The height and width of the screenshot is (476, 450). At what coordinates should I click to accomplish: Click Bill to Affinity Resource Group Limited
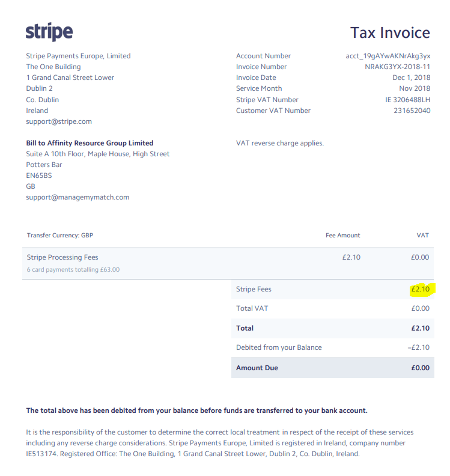point(90,143)
